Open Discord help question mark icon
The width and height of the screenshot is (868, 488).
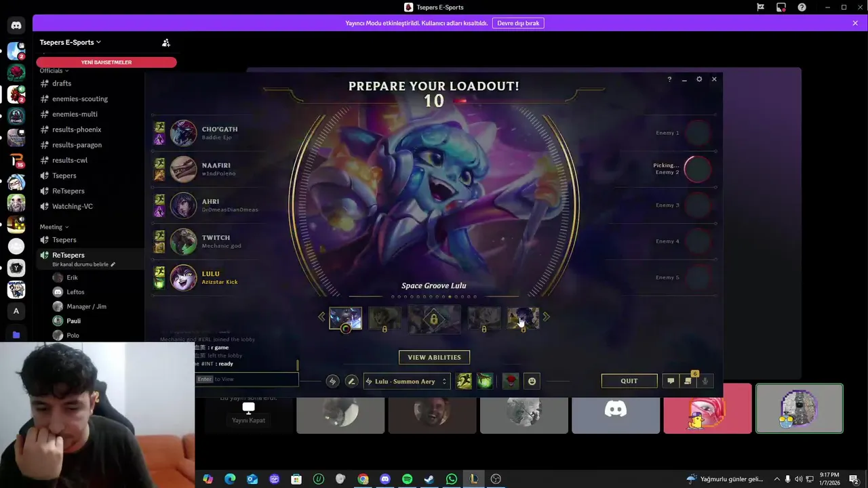(x=802, y=7)
